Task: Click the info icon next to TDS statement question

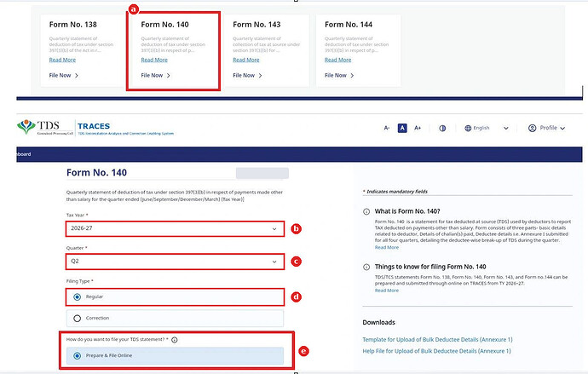Action: click(175, 340)
